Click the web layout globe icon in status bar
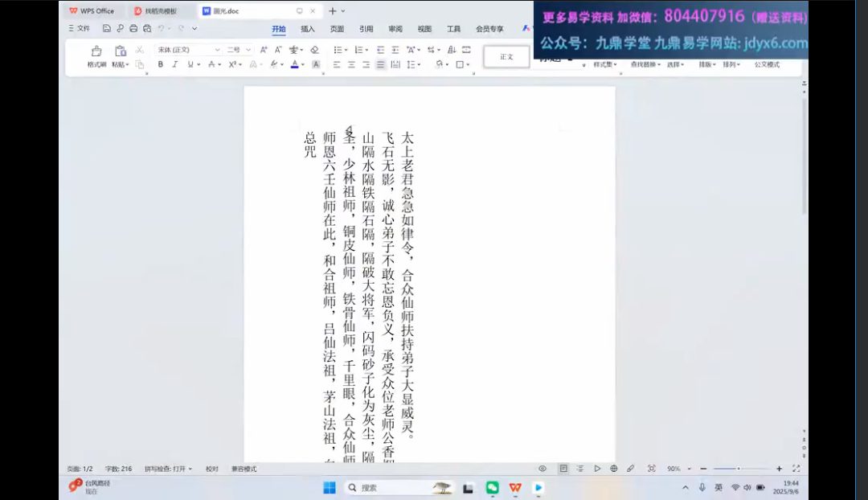The width and height of the screenshot is (868, 500). (614, 469)
